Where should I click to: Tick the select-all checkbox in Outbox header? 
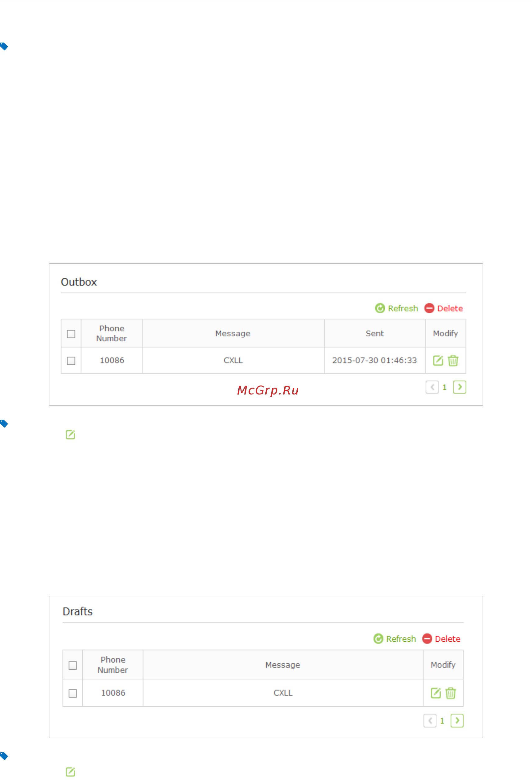(x=71, y=334)
